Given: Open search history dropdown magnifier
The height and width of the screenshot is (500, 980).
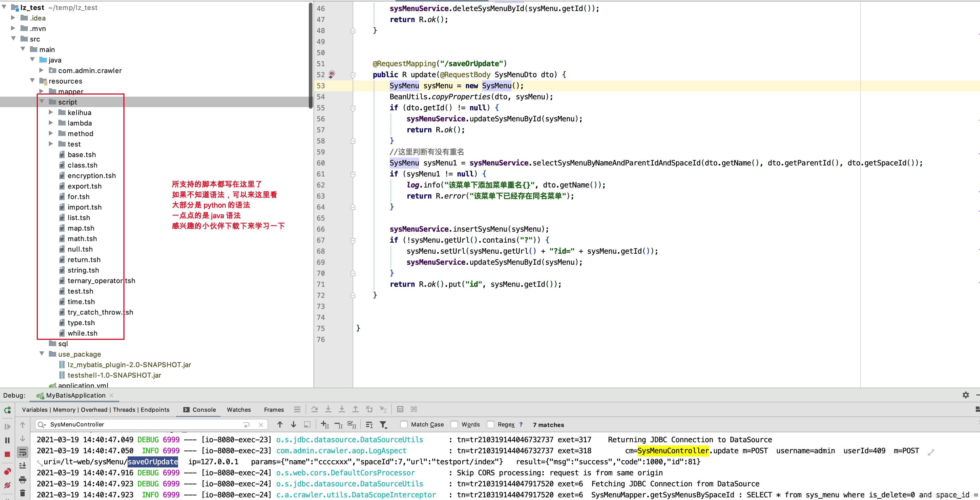Looking at the screenshot, I should pyautogui.click(x=42, y=425).
